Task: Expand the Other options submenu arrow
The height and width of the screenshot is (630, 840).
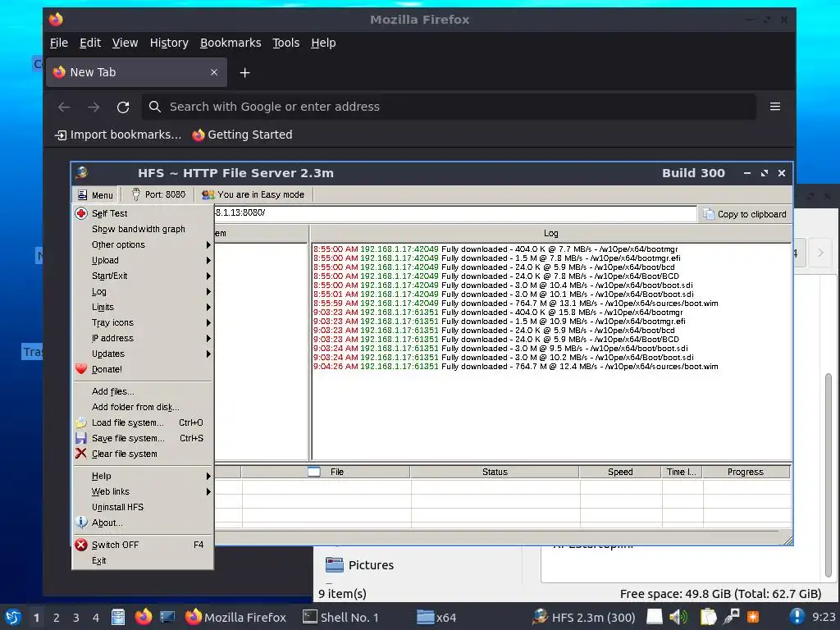Action: point(208,244)
